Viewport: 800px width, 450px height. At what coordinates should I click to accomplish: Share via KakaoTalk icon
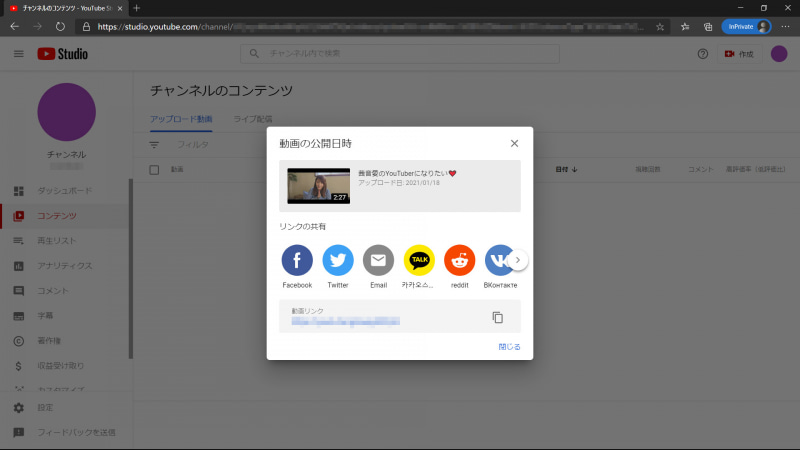[x=419, y=260]
